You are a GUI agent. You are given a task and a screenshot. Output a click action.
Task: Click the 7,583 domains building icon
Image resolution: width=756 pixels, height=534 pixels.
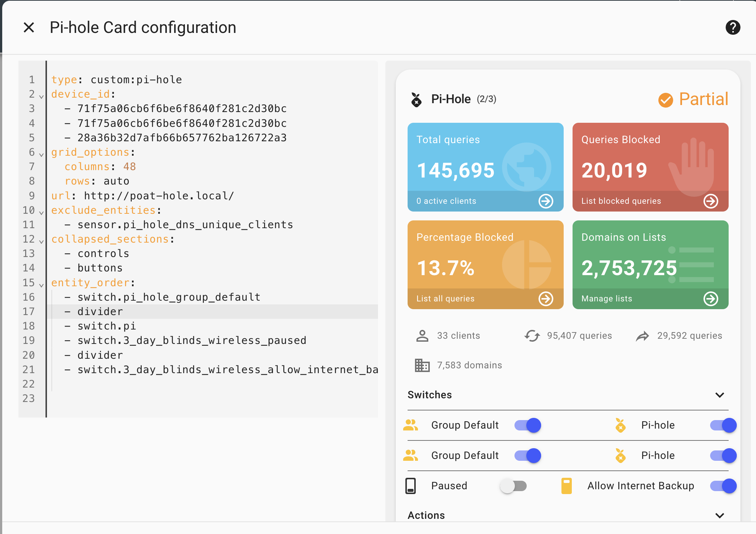click(x=422, y=365)
